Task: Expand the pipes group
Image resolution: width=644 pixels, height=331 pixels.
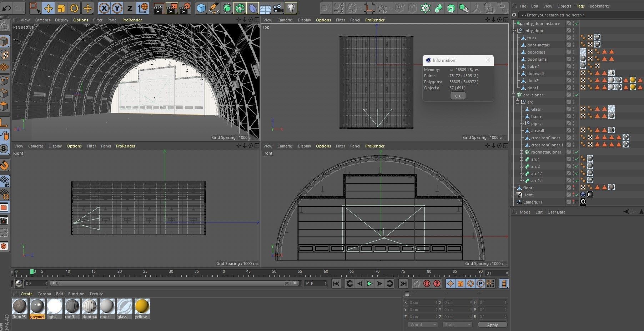Action: click(522, 124)
